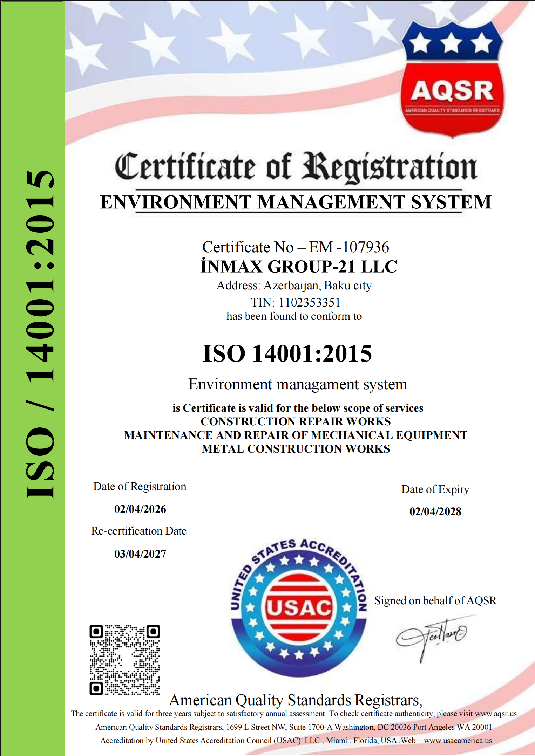This screenshot has height=756, width=535.
Task: Select the 'TIN: 1102353351' line
Action: pos(296,302)
